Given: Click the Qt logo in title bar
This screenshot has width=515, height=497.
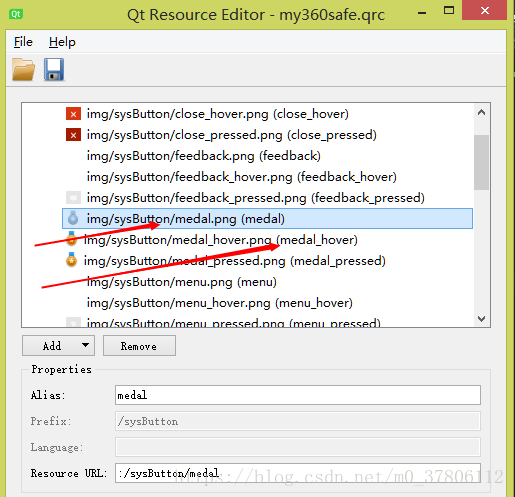Looking at the screenshot, I should (x=16, y=14).
